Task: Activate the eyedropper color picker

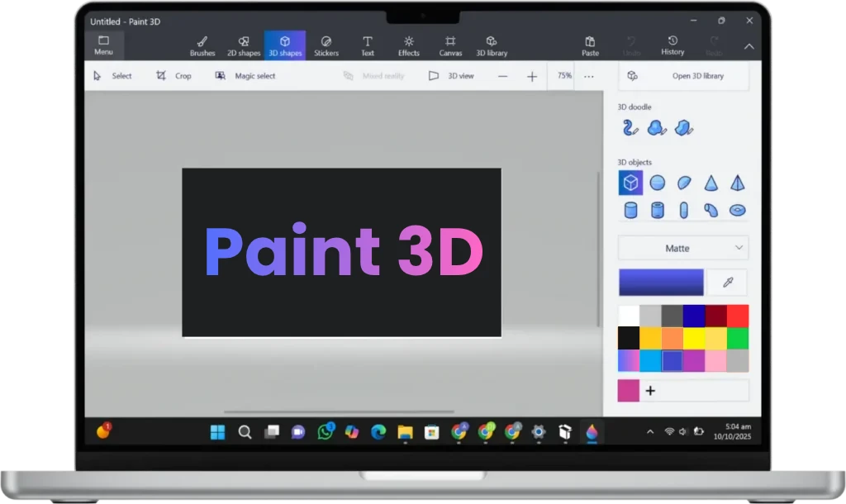Action: tap(727, 282)
